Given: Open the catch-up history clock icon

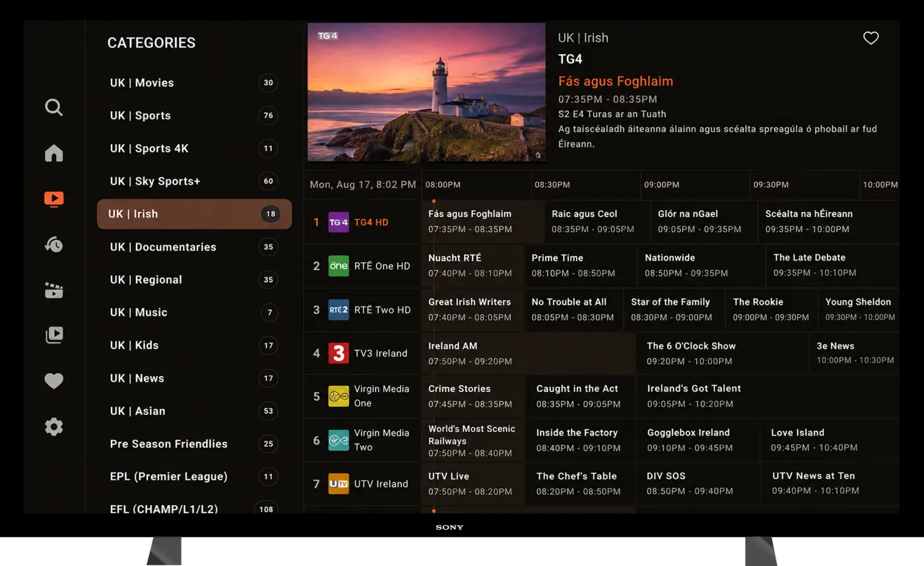Looking at the screenshot, I should pos(54,245).
